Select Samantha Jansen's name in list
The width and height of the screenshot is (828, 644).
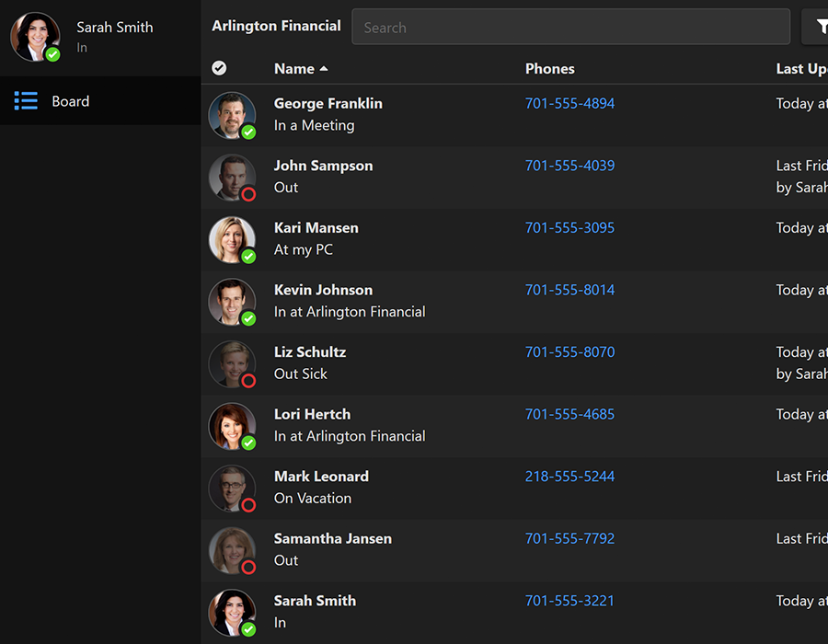[x=332, y=539]
